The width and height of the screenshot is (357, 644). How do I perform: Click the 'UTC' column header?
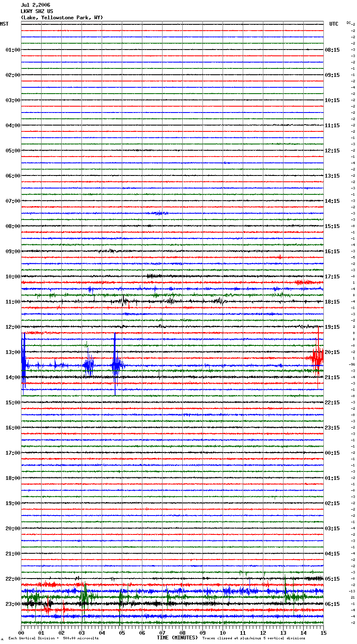(x=333, y=24)
